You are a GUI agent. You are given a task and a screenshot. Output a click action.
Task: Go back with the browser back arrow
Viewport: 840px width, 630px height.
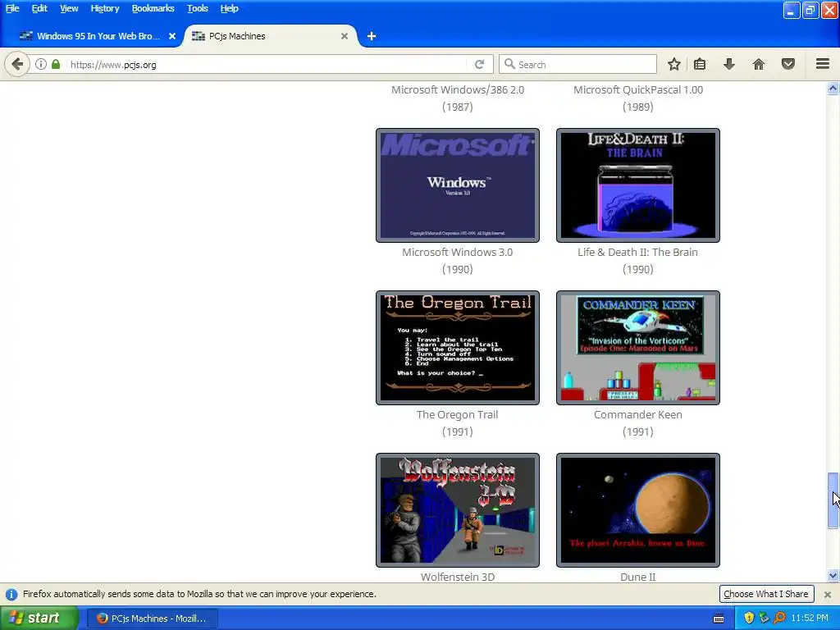[17, 64]
